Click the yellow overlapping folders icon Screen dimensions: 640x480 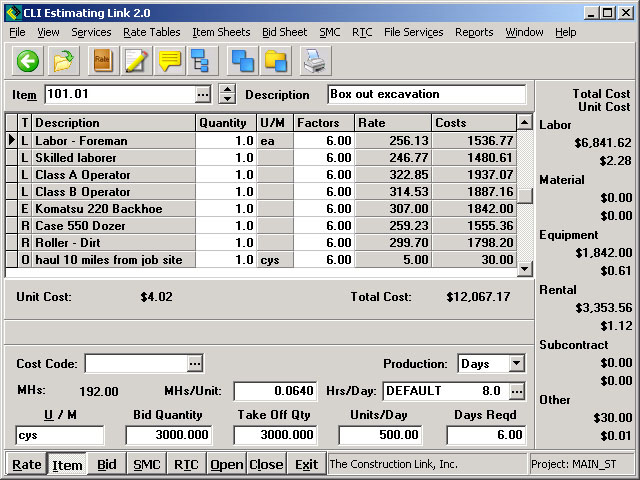click(276, 61)
